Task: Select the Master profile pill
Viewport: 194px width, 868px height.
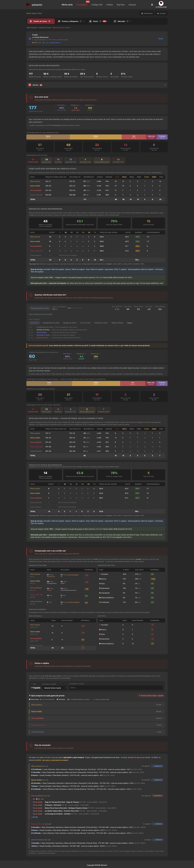Action: point(130,323)
